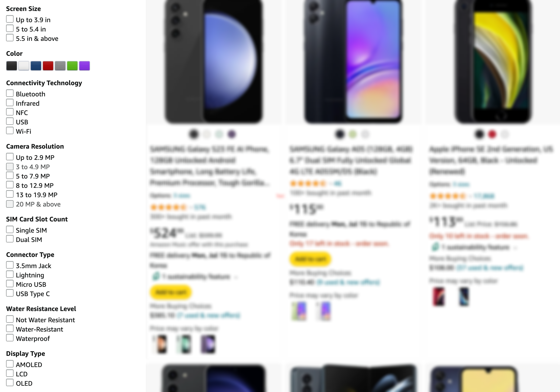The width and height of the screenshot is (560, 392).
Task: Toggle NFC connectivity checkbox
Action: coord(10,112)
